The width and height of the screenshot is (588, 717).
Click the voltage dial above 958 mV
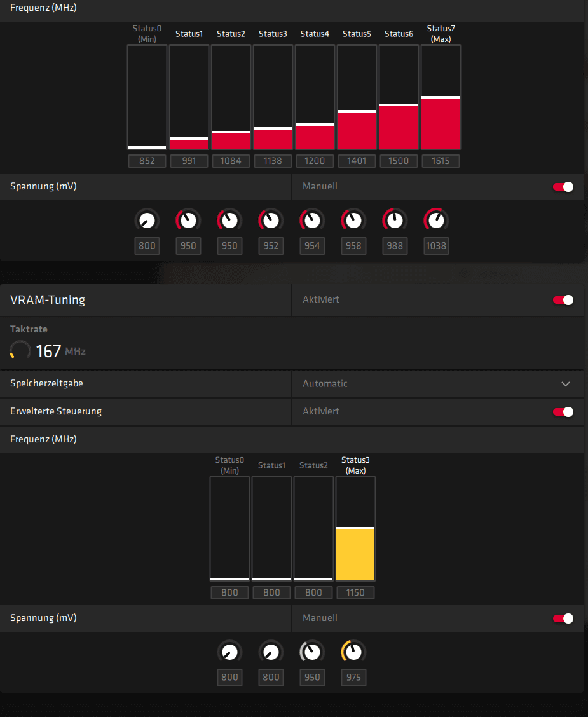tap(353, 221)
